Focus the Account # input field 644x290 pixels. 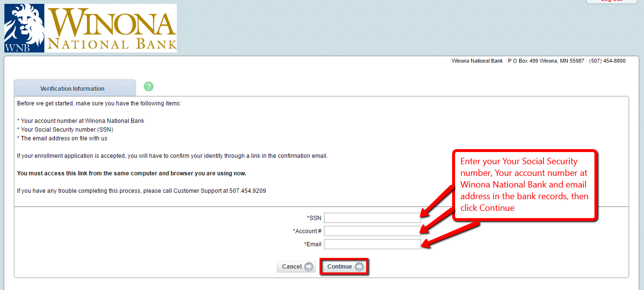pyautogui.click(x=372, y=231)
